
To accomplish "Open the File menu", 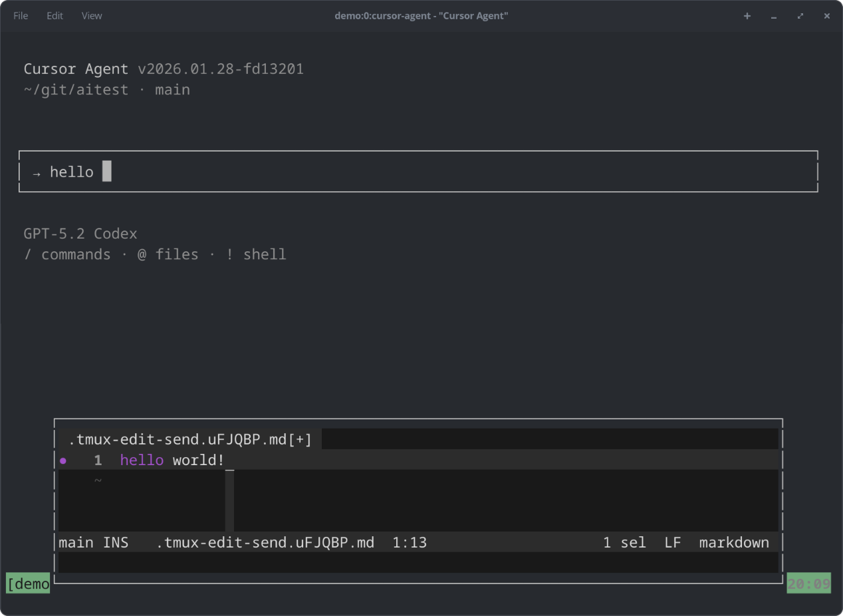I will [x=21, y=15].
